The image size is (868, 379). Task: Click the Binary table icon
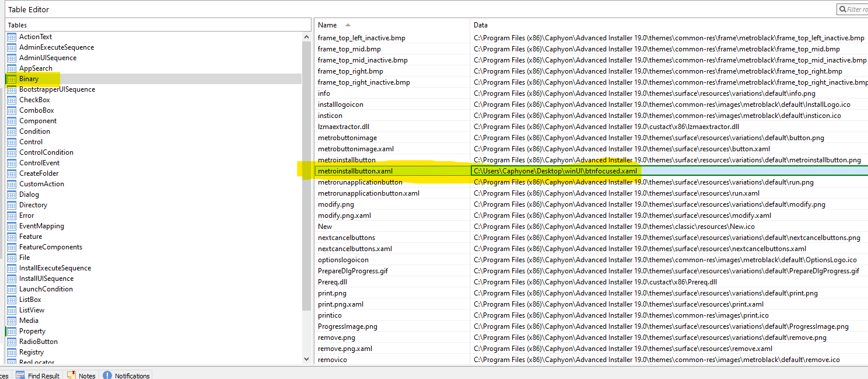(12, 79)
